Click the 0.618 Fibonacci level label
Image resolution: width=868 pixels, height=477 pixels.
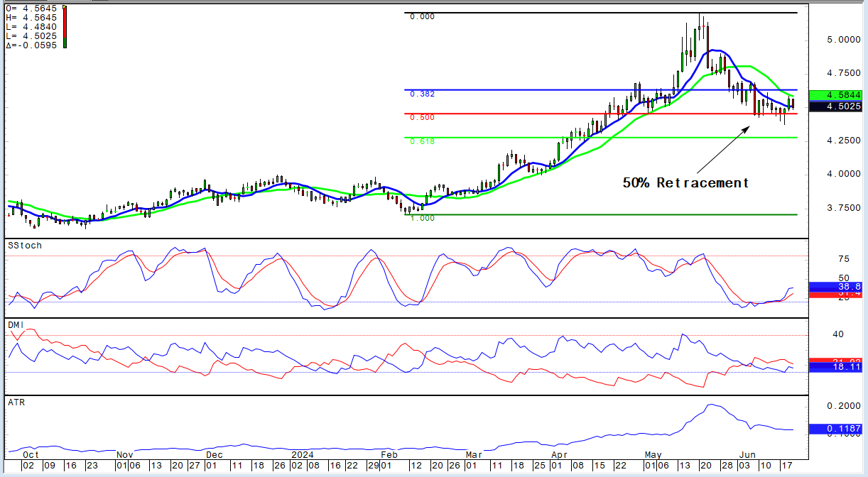(x=423, y=142)
